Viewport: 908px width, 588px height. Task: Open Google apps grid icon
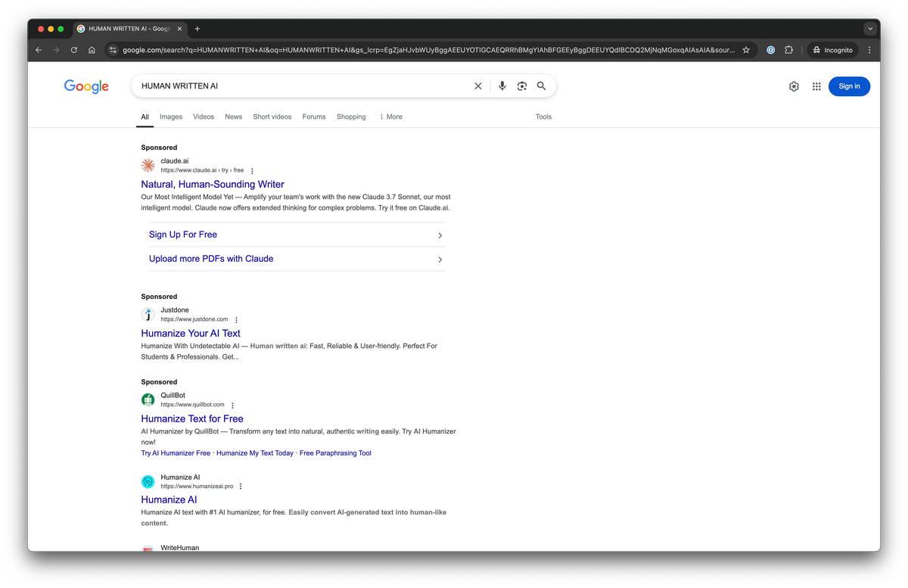point(816,86)
